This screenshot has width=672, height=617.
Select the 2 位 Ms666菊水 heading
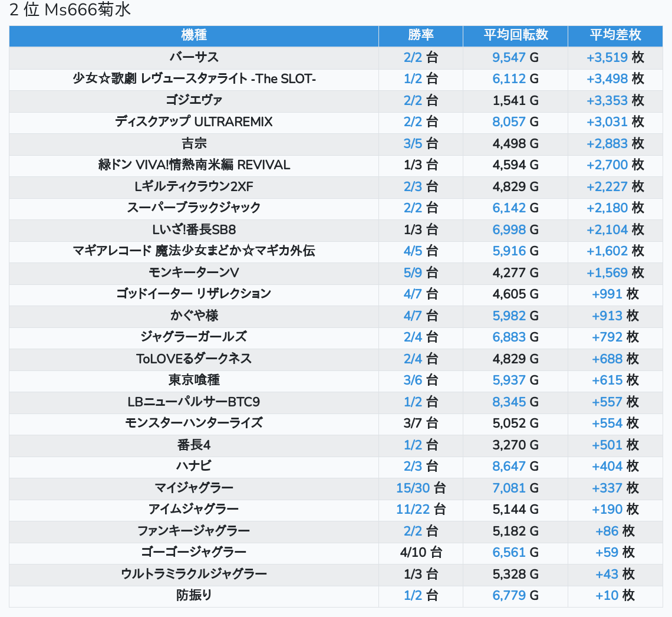pyautogui.click(x=70, y=9)
